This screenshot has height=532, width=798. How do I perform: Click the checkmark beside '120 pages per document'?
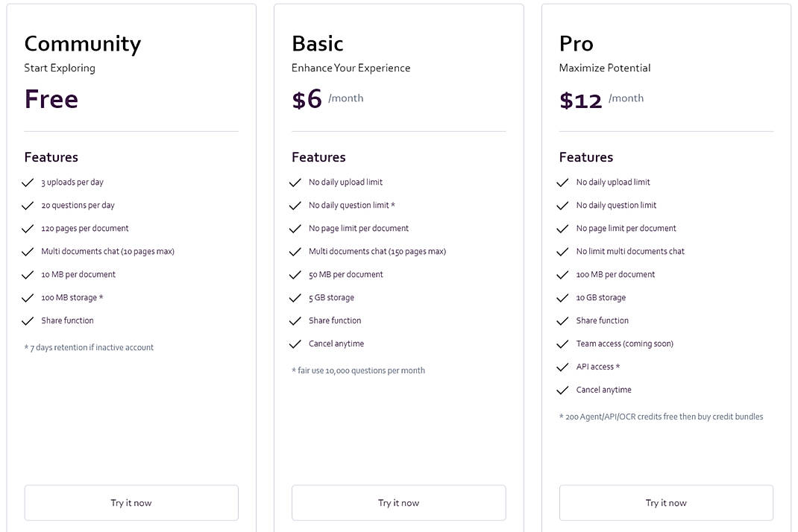click(x=28, y=228)
